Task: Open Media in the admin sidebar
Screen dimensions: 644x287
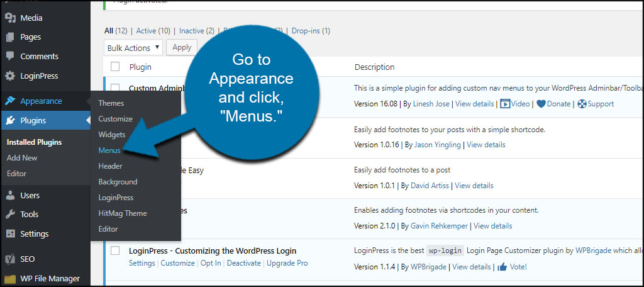Action: click(x=31, y=18)
